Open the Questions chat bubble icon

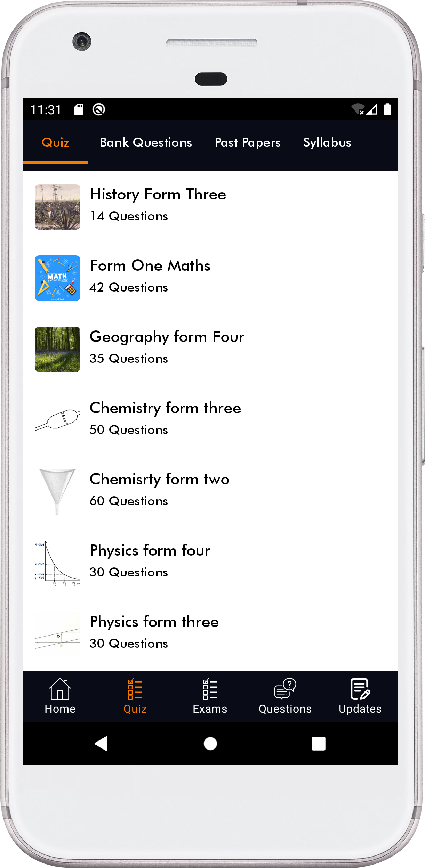point(285,689)
